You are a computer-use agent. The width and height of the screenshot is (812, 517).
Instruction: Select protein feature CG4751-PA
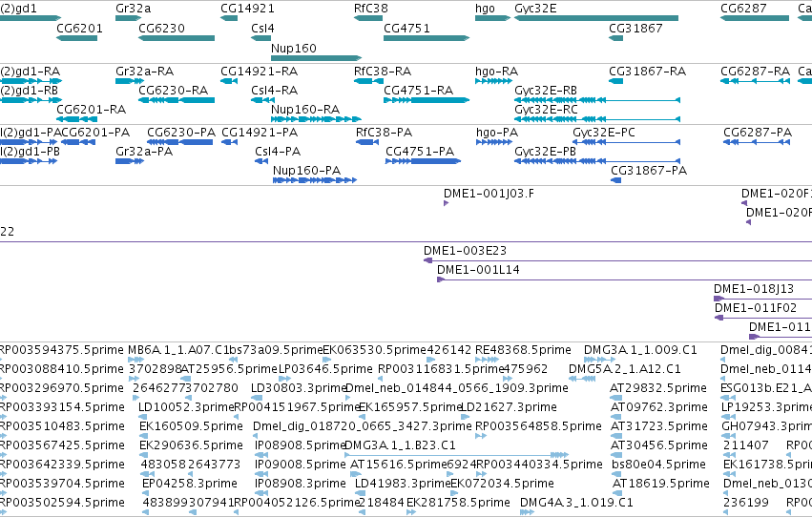(x=423, y=161)
